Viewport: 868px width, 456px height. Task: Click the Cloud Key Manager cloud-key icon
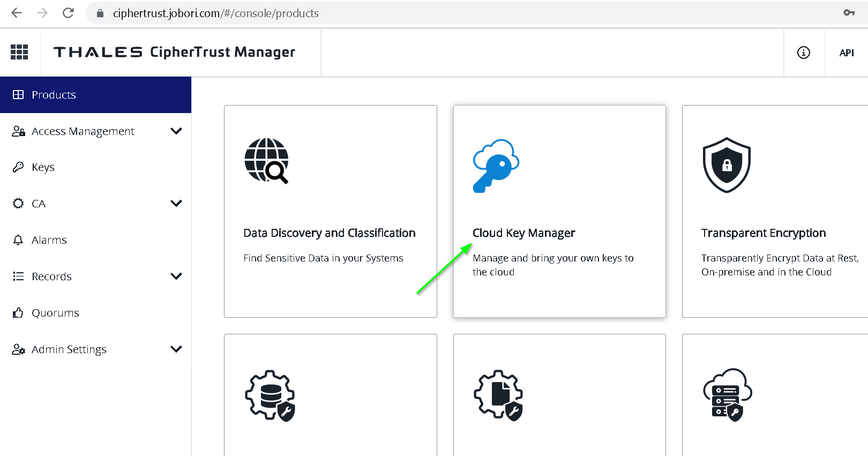coord(496,166)
